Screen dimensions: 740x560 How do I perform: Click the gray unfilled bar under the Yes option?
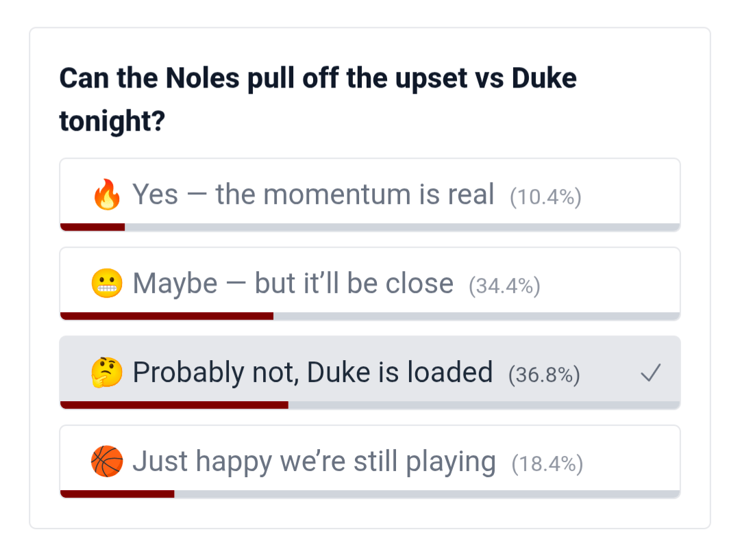(402, 227)
